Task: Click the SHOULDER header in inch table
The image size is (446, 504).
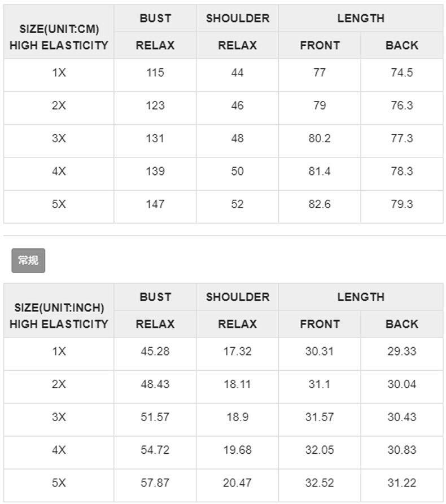Action: pyautogui.click(x=238, y=297)
